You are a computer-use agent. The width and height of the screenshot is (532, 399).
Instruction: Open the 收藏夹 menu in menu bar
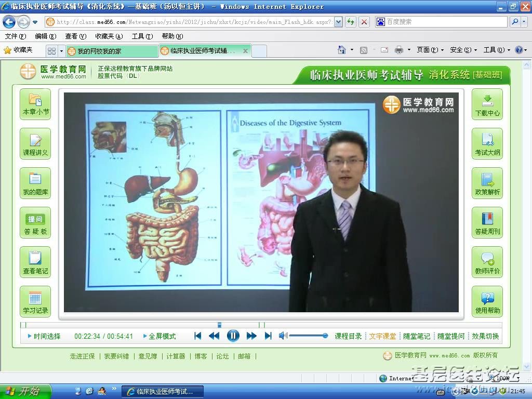(x=109, y=36)
